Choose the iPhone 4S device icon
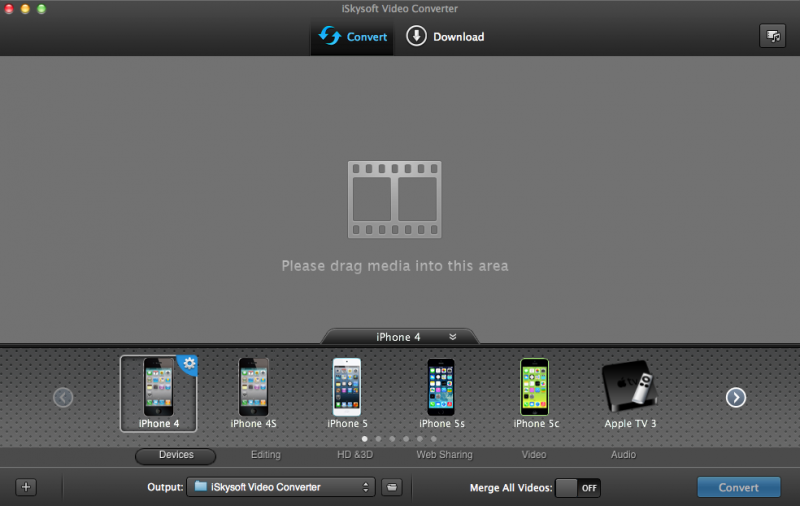The image size is (800, 506). point(253,388)
